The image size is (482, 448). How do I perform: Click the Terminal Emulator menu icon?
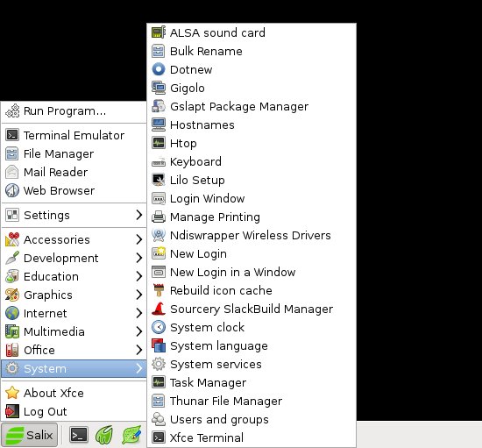tap(12, 135)
